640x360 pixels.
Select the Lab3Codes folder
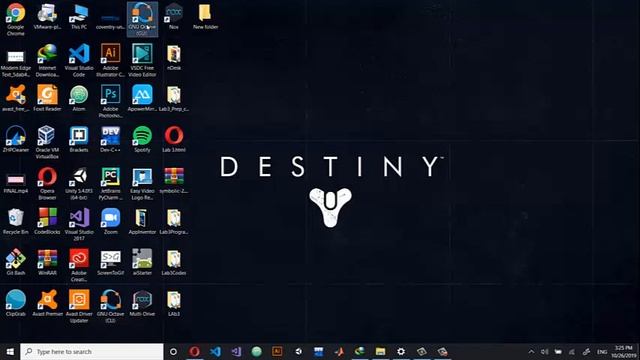174,262
